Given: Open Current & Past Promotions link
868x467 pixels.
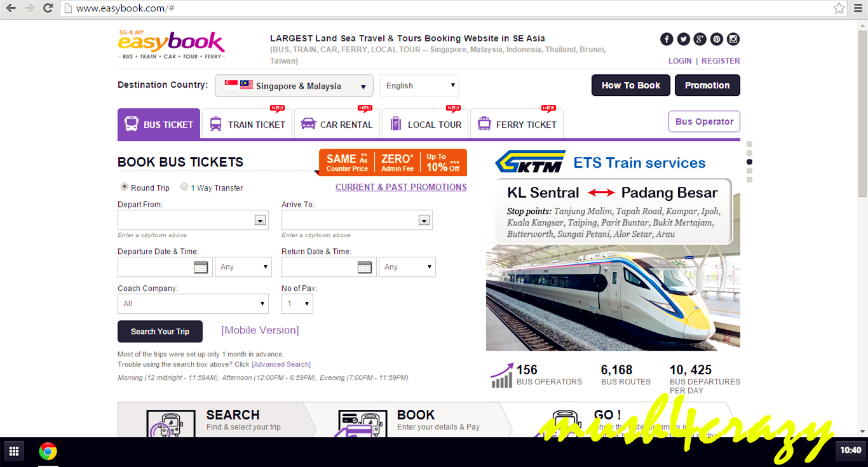Looking at the screenshot, I should (401, 187).
